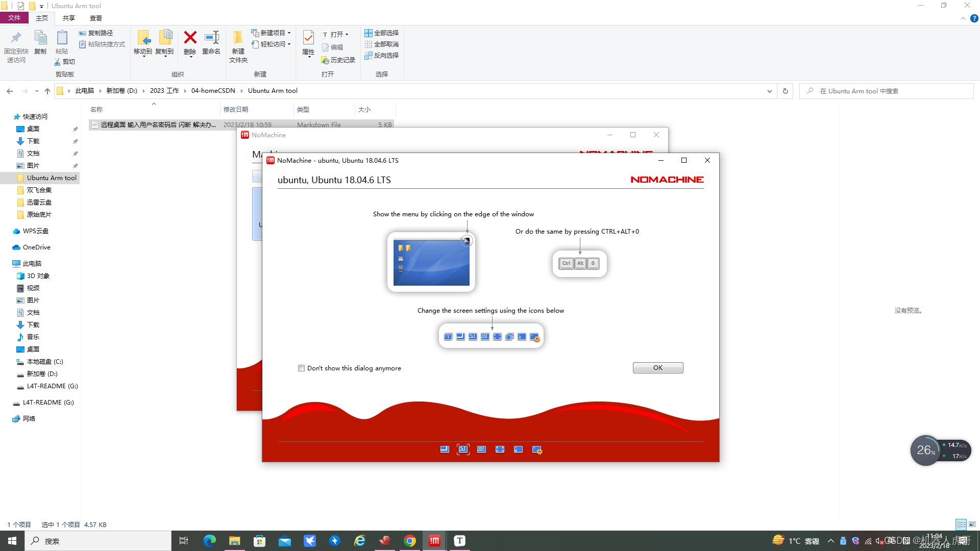Open the 共享 ribbon tab
The width and height of the screenshot is (980, 551).
[68, 18]
